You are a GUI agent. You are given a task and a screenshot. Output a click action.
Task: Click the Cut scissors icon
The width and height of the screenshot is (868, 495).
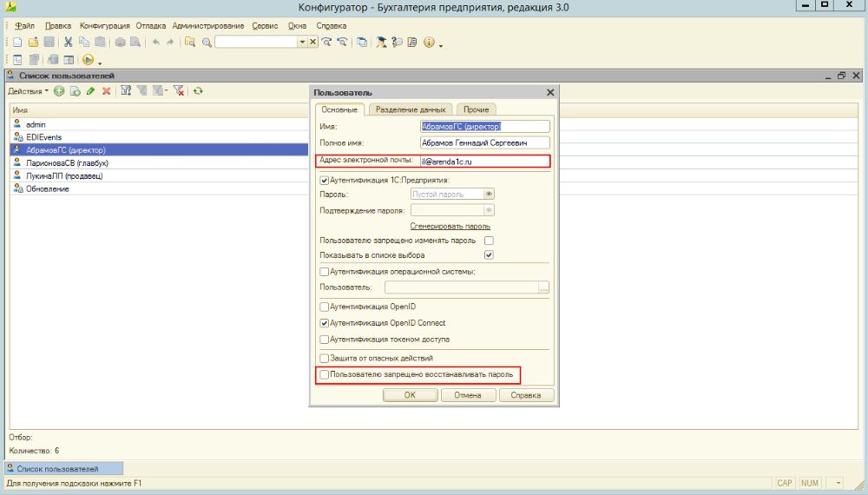coord(68,42)
